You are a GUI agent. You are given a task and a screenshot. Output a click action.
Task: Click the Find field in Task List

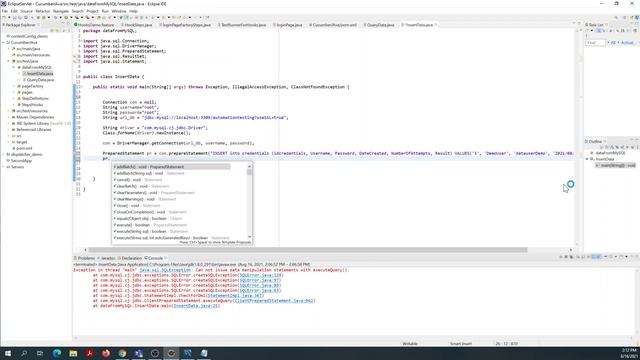[x=596, y=42]
